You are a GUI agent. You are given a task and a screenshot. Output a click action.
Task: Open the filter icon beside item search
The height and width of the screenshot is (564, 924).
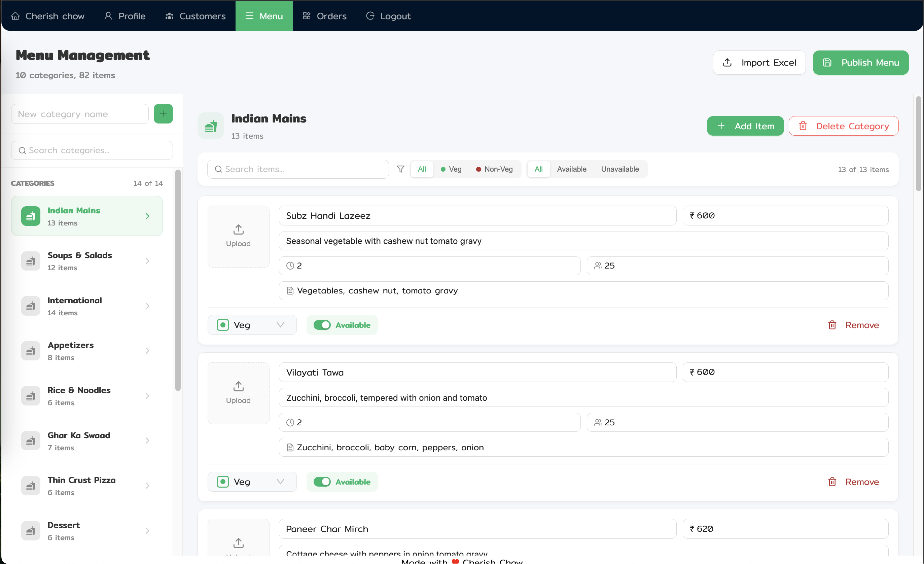[x=400, y=169]
